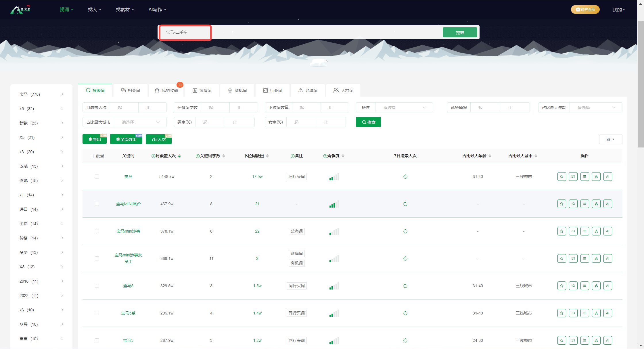Click search-list icon in the 宝马5 row

(x=573, y=286)
